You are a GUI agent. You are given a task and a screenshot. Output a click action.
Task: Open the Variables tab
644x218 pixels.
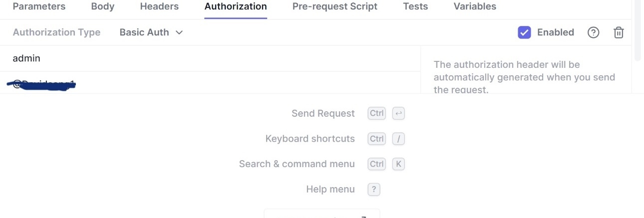click(475, 6)
